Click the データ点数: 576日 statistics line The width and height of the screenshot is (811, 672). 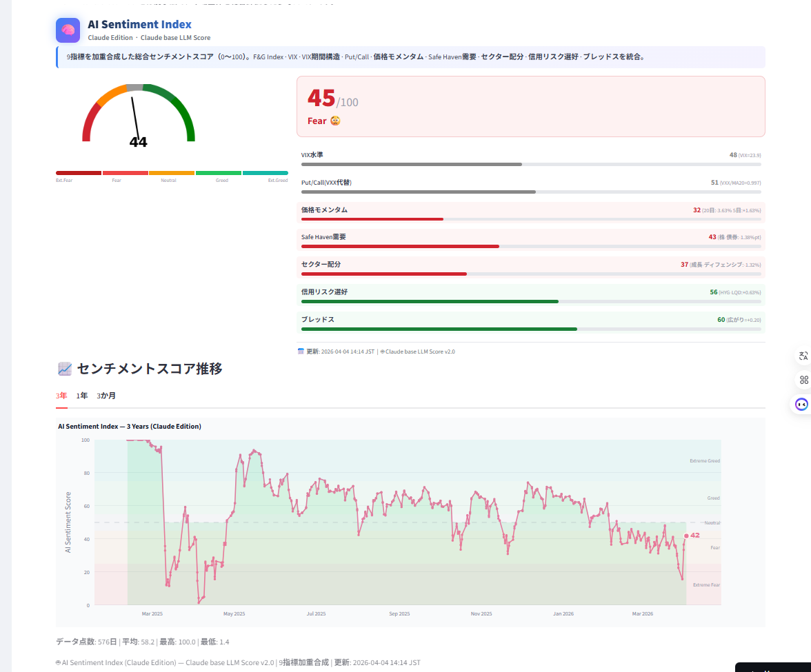click(x=142, y=642)
